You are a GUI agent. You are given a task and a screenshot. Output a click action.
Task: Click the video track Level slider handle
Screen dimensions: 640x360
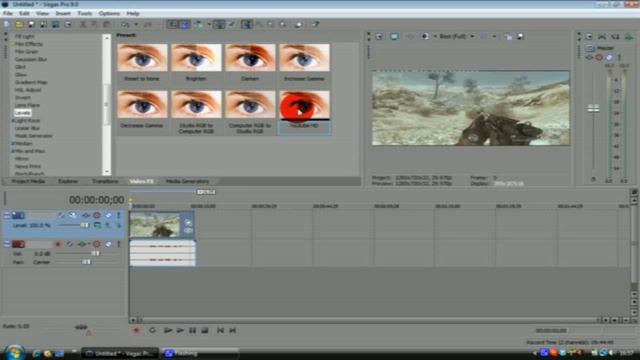pos(84,225)
